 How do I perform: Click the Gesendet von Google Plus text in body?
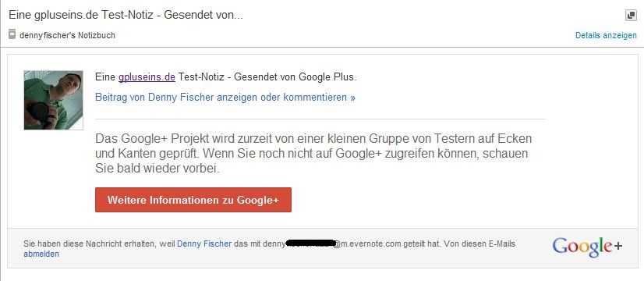tap(295, 77)
